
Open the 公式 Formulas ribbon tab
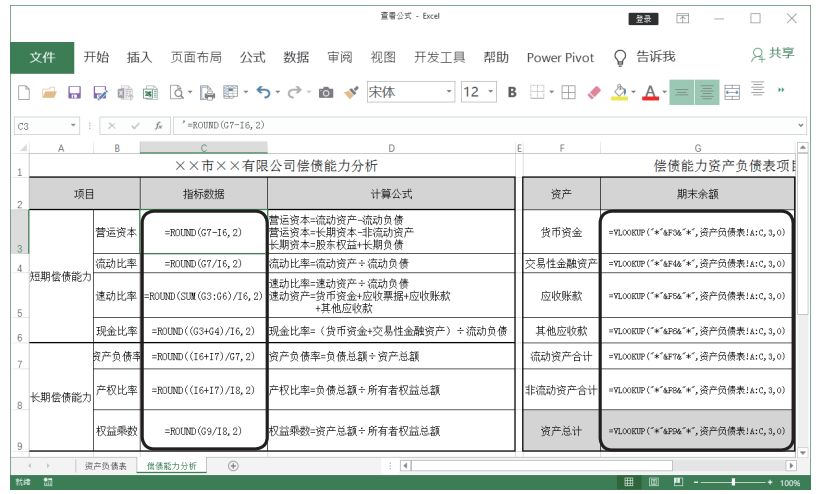(252, 57)
